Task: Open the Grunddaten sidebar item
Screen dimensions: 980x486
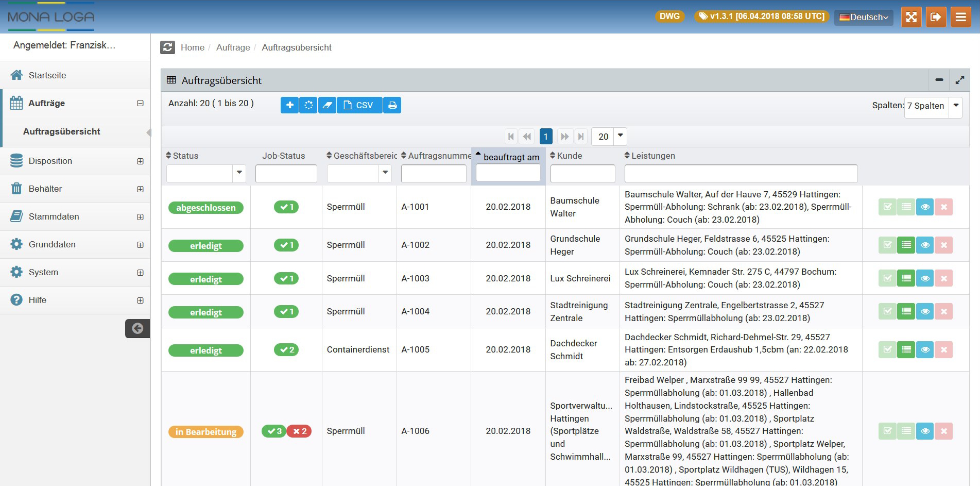Action: click(75, 245)
